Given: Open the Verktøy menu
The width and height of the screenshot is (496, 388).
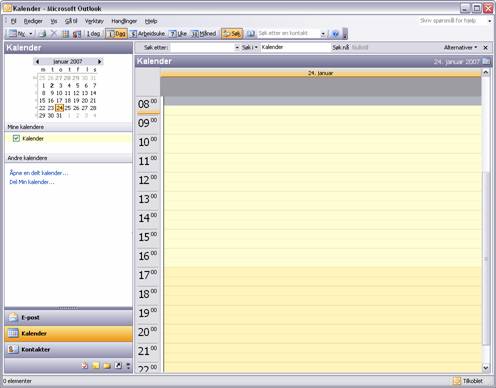Looking at the screenshot, I should [x=94, y=21].
